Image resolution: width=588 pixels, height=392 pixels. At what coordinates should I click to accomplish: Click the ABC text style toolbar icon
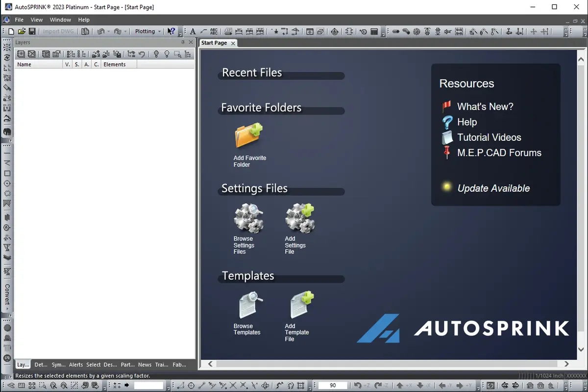(214, 31)
